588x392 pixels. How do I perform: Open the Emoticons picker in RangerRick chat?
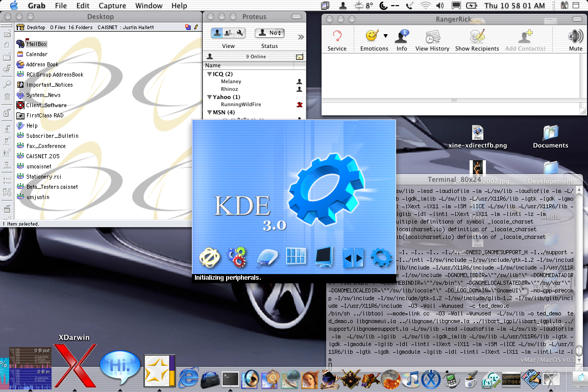point(374,40)
